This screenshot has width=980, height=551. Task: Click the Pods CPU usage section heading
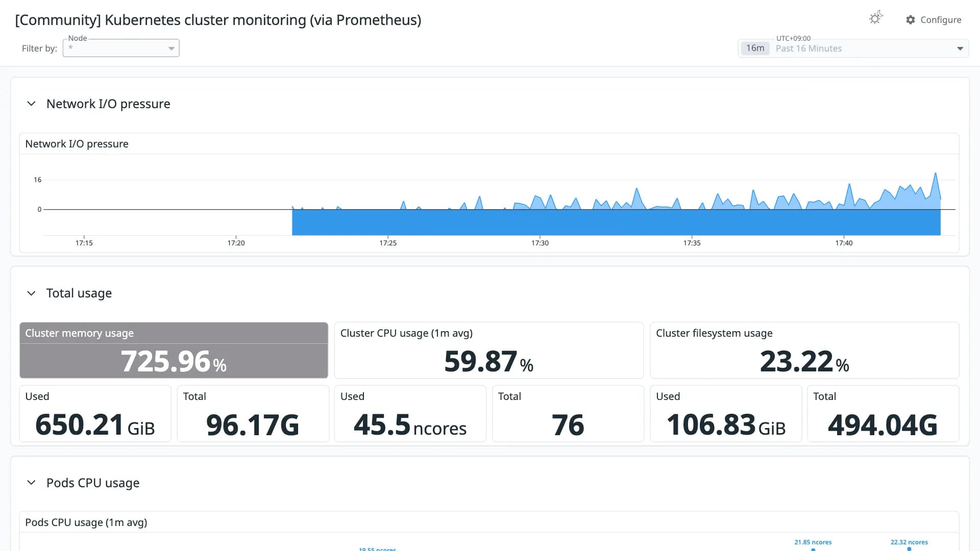93,483
